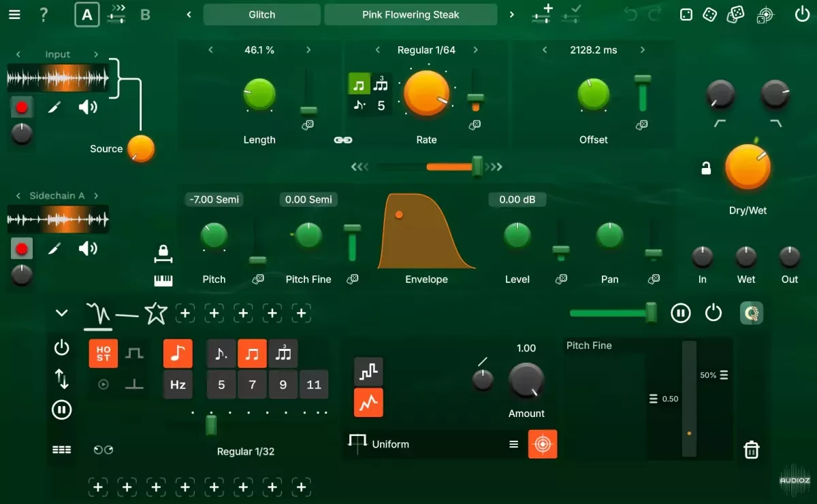Click the Input brush edit icon

point(55,107)
